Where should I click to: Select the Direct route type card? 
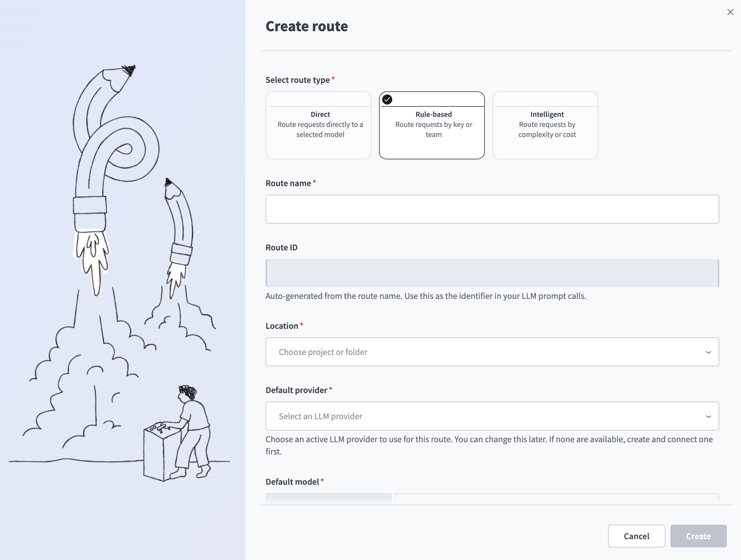[x=318, y=125]
